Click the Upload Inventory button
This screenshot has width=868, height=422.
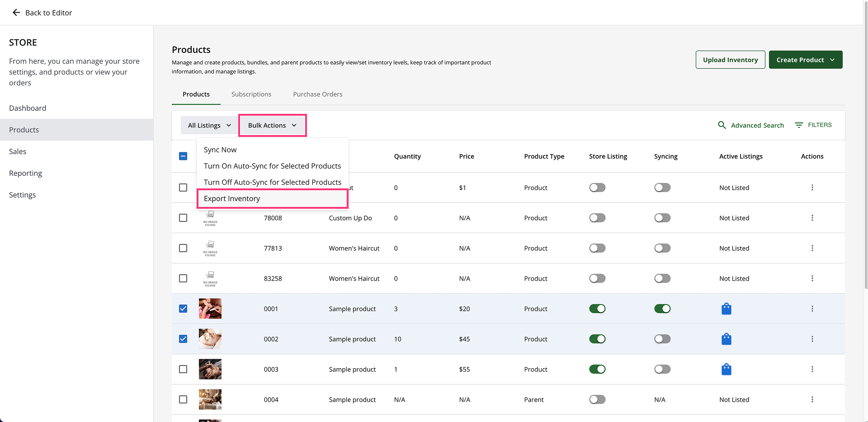(730, 60)
